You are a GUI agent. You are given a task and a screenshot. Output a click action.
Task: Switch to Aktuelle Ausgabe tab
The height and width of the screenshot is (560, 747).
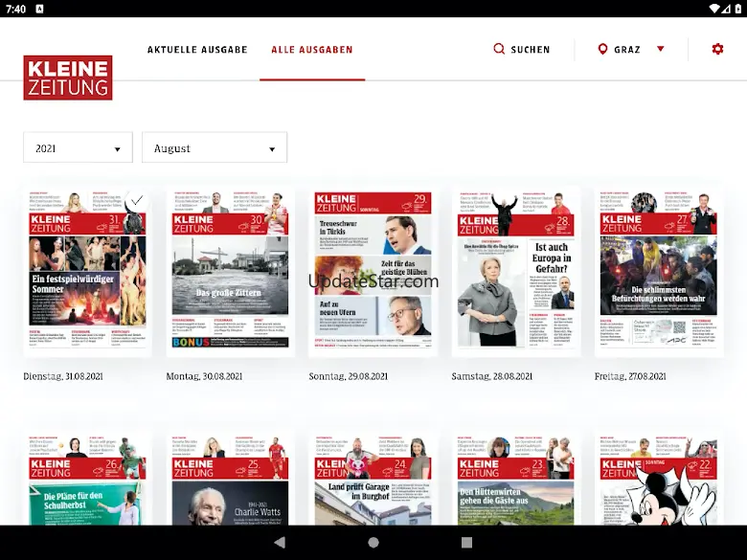pyautogui.click(x=197, y=50)
